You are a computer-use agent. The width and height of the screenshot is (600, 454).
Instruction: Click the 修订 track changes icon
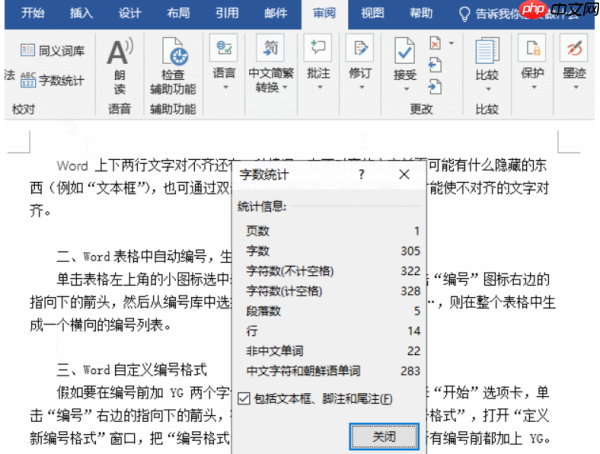tap(360, 48)
